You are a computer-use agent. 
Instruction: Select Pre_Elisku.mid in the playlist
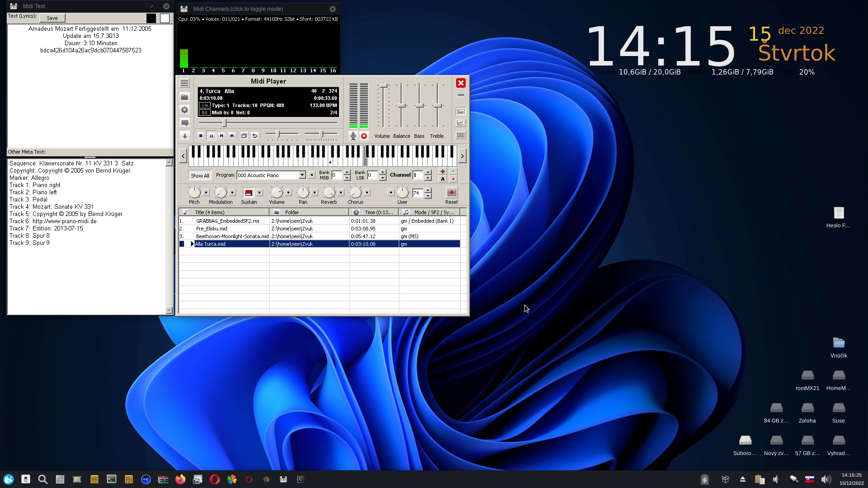point(212,229)
